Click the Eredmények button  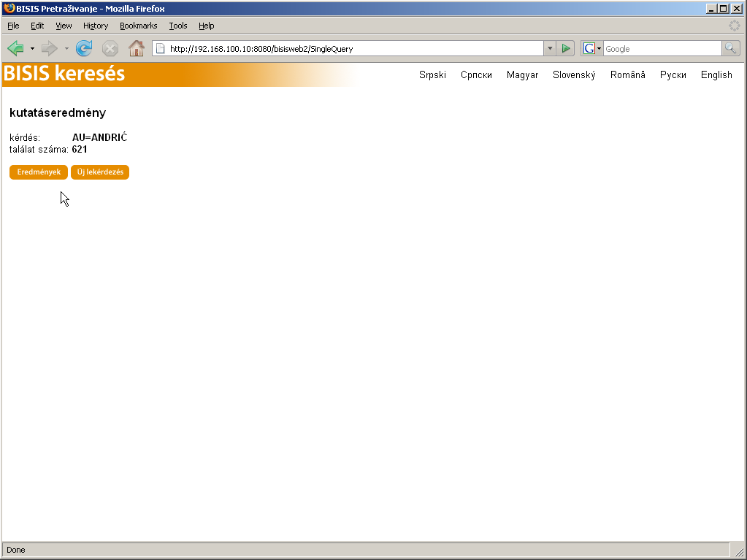(39, 172)
